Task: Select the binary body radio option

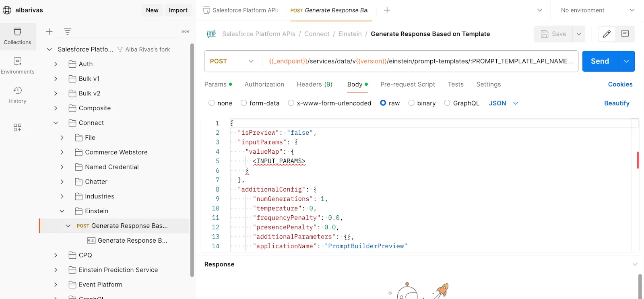Action: (x=411, y=103)
